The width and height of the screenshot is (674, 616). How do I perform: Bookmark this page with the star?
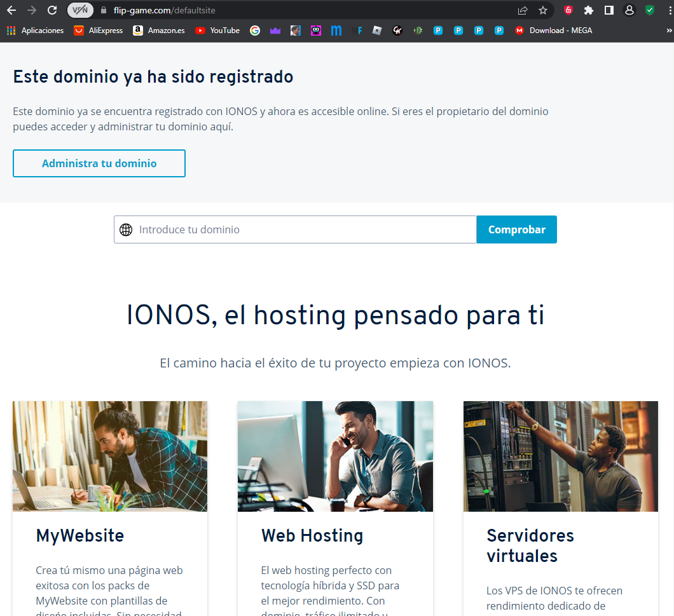click(543, 10)
